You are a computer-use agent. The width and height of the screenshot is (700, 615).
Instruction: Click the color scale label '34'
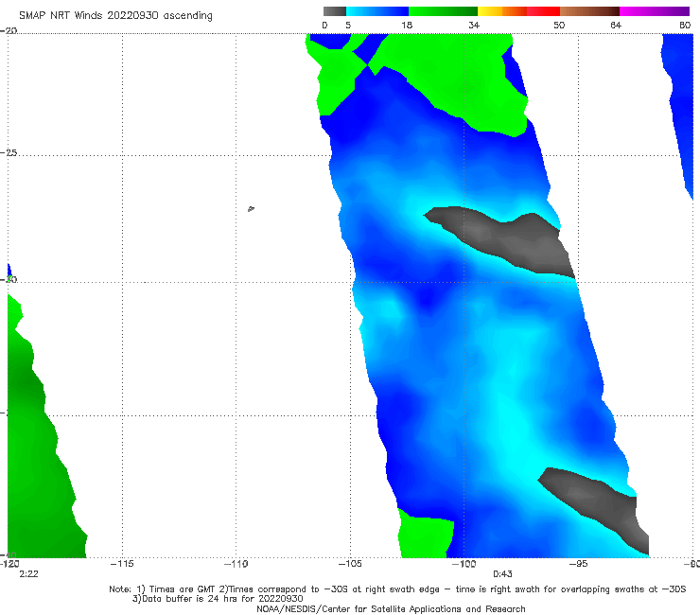tap(474, 25)
